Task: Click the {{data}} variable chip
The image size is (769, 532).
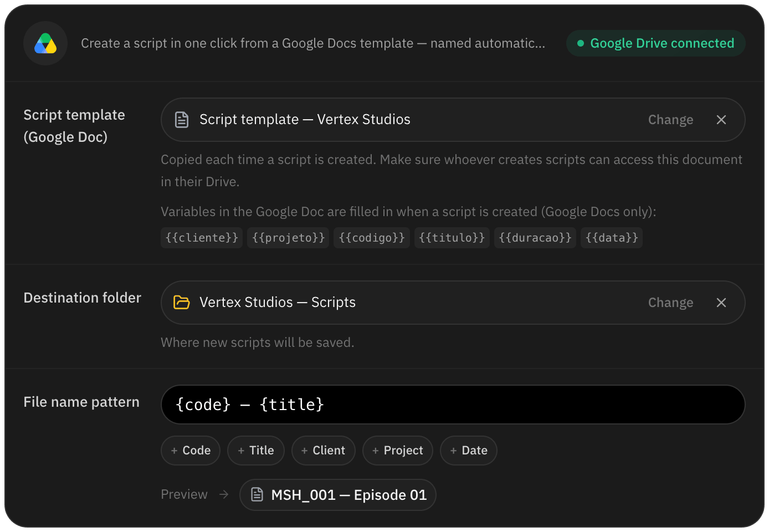Action: tap(612, 238)
